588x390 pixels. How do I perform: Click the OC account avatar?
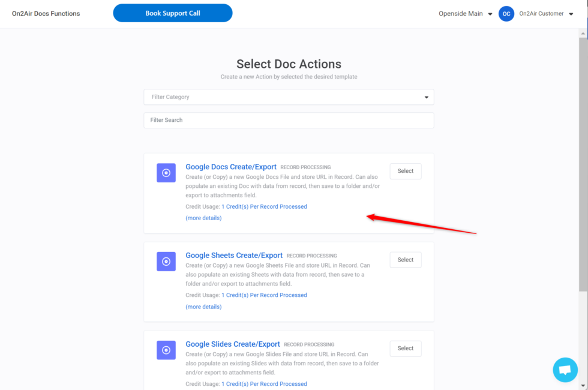coord(506,13)
